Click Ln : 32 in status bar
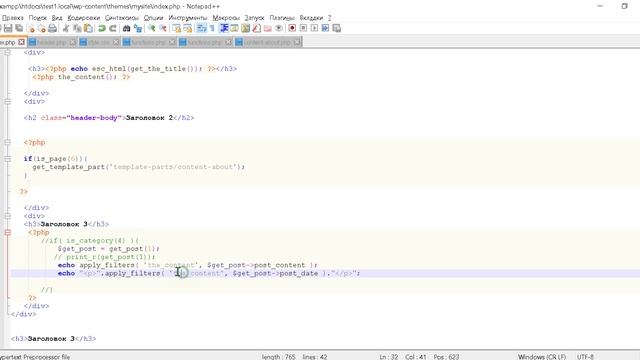Viewport: 640px width, 360px height. point(389,357)
